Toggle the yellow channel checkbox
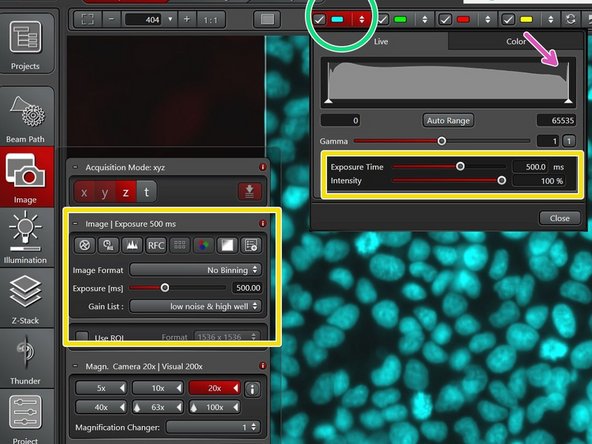Image resolution: width=592 pixels, height=444 pixels. (x=509, y=19)
